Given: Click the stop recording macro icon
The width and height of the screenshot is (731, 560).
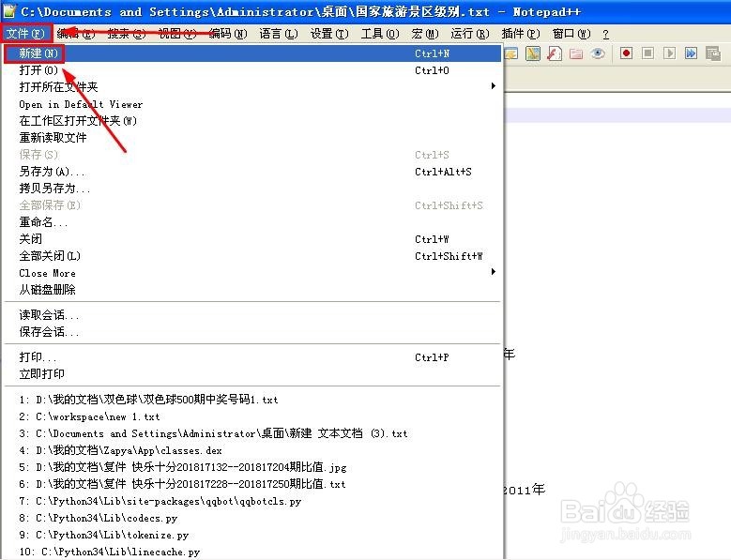Looking at the screenshot, I should [x=647, y=53].
